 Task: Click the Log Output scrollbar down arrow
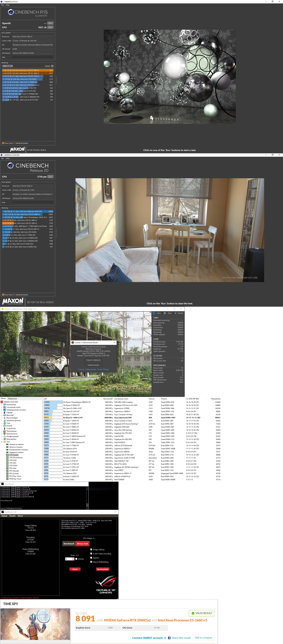tap(87, 508)
